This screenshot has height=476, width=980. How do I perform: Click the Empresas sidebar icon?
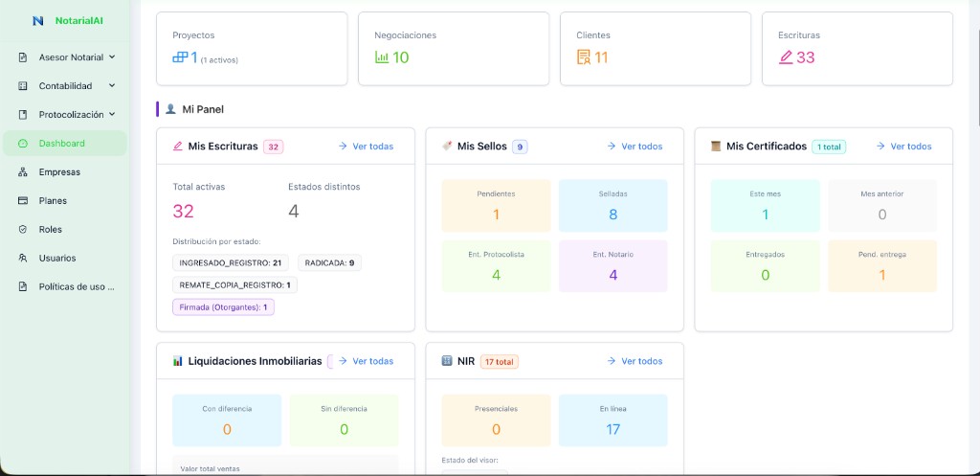tap(23, 172)
